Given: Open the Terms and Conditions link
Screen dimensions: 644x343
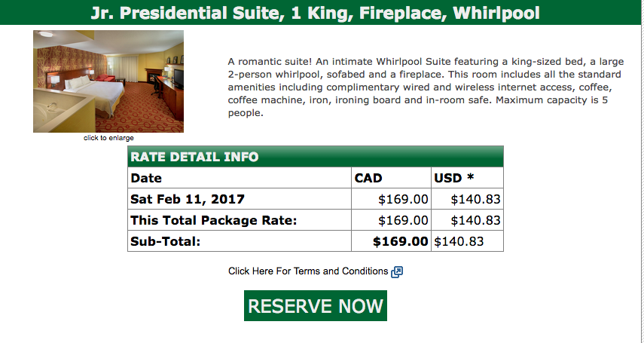Looking at the screenshot, I should [308, 271].
